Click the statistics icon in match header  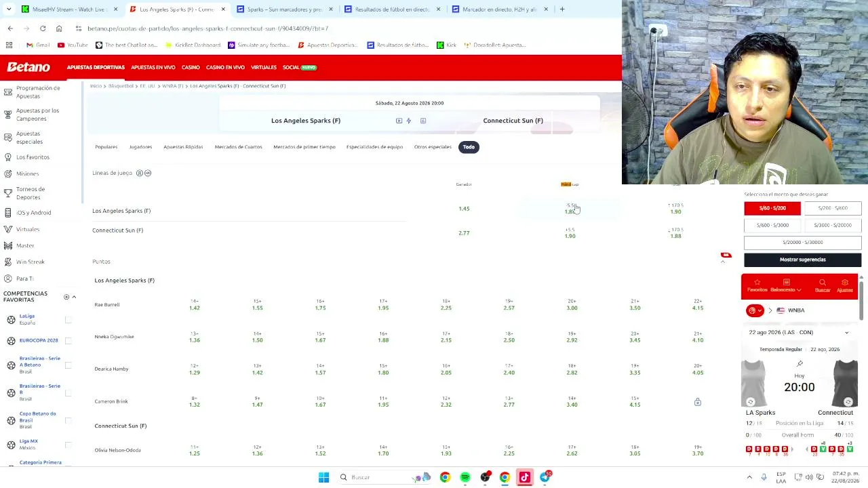(x=423, y=121)
